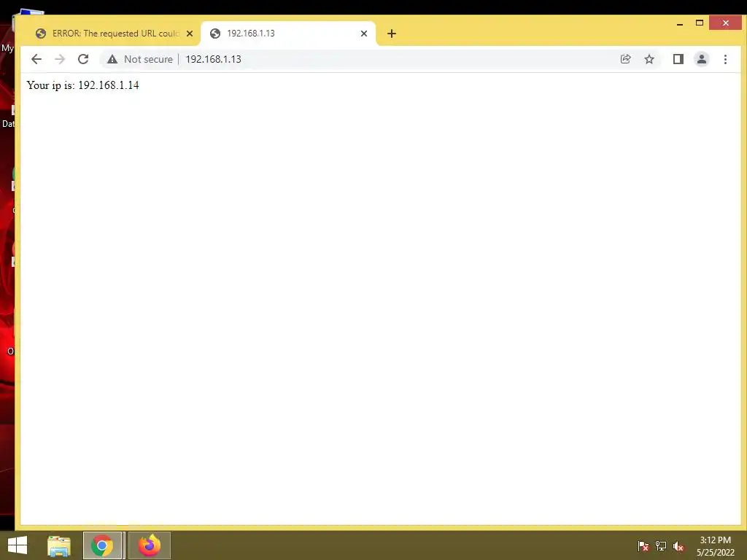Share this page via share icon
Screen dimensions: 747x560
pyautogui.click(x=625, y=59)
